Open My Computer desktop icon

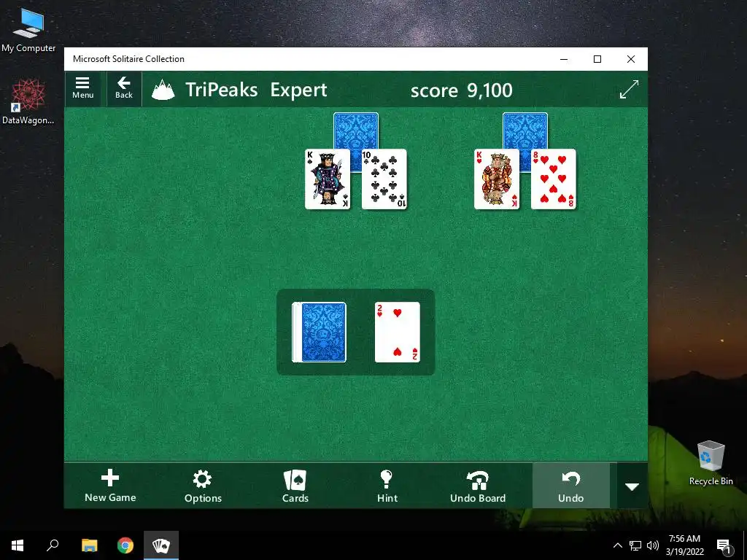coord(28,30)
